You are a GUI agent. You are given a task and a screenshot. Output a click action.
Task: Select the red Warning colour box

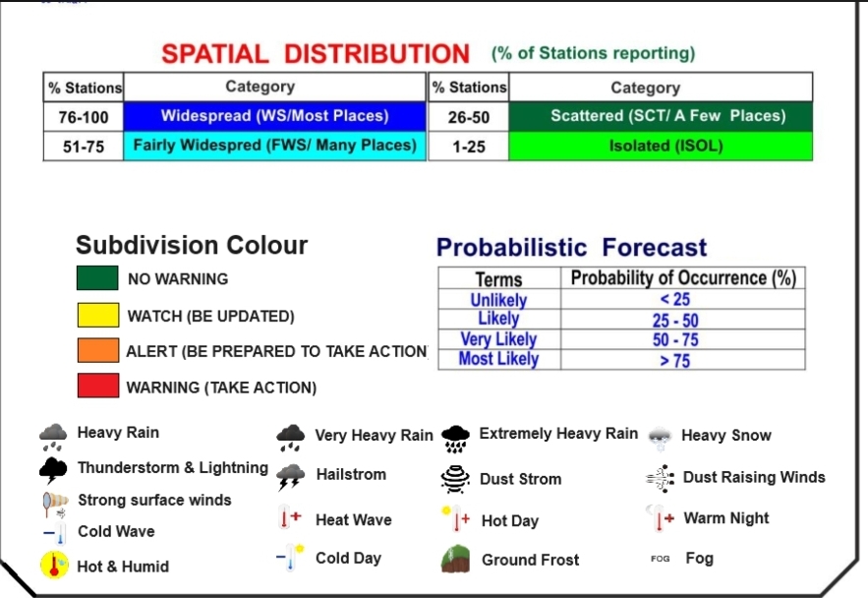[x=97, y=386]
